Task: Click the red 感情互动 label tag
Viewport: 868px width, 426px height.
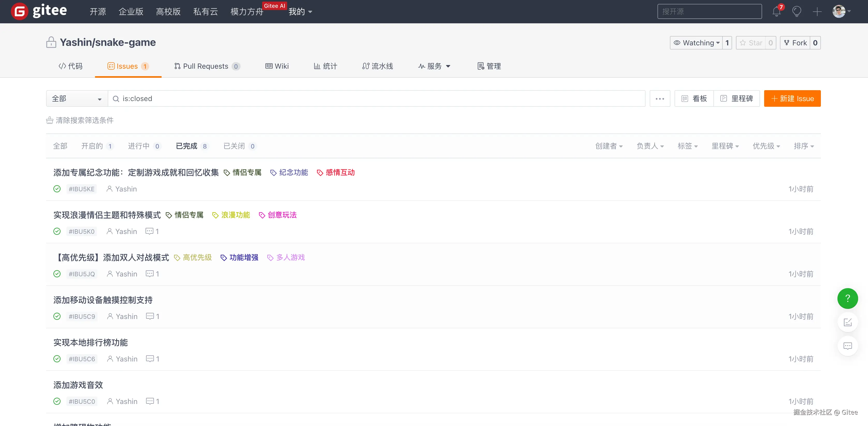Action: 340,173
